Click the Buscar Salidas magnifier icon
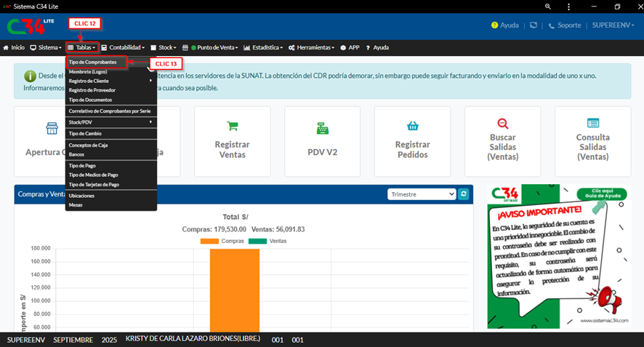Image resolution: width=644 pixels, height=347 pixels. pos(502,124)
